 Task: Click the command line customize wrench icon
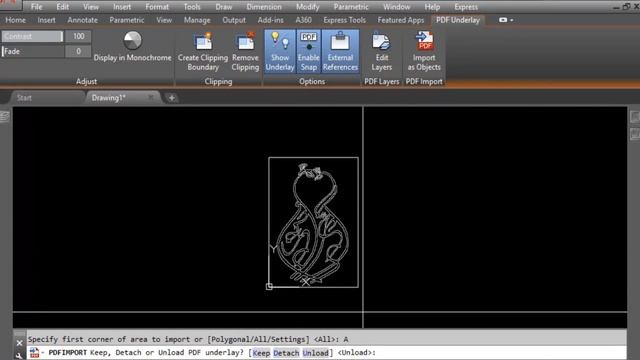(19, 356)
